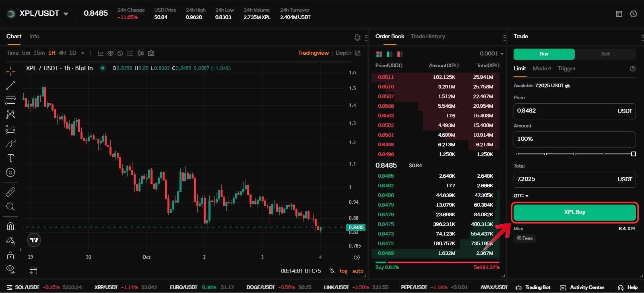
Task: Click the chart zoom-in magnifier tool
Action: point(10,207)
